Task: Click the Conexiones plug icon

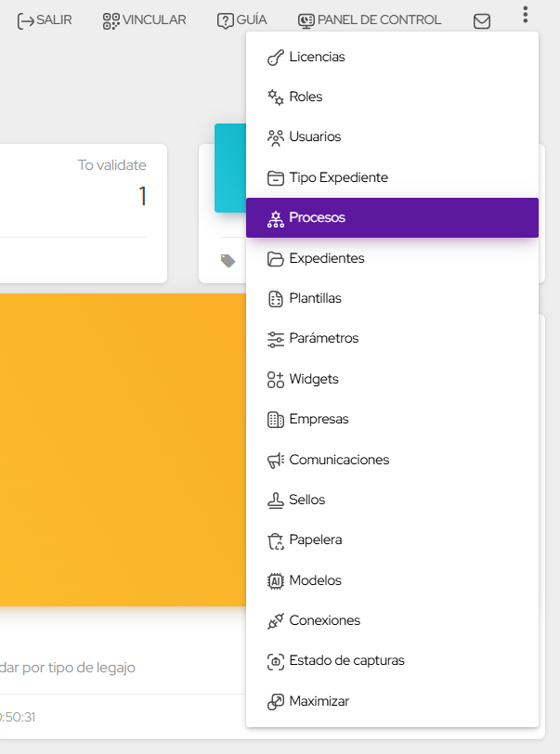Action: click(275, 621)
